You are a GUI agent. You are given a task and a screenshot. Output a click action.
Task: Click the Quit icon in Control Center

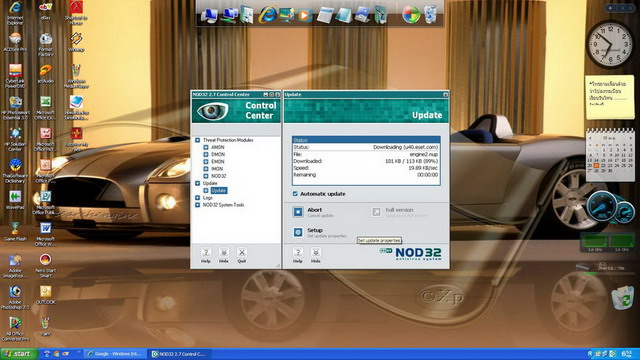242,253
